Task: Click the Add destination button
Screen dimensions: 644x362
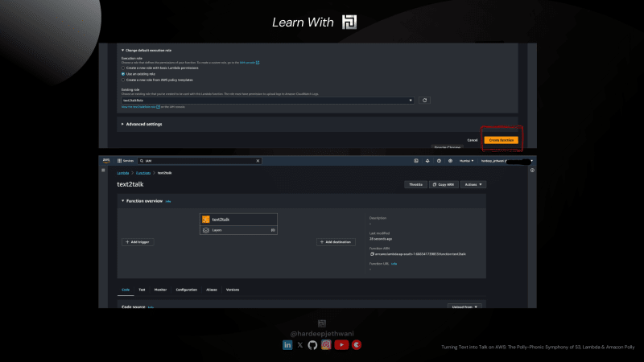Action: [336, 242]
